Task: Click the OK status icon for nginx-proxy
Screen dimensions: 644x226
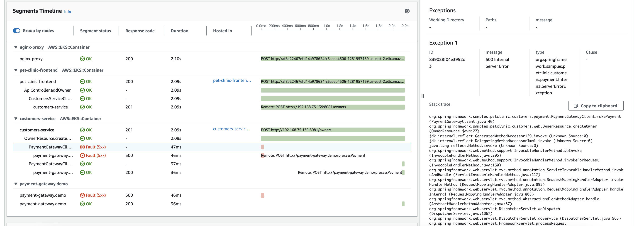Action: [x=82, y=59]
